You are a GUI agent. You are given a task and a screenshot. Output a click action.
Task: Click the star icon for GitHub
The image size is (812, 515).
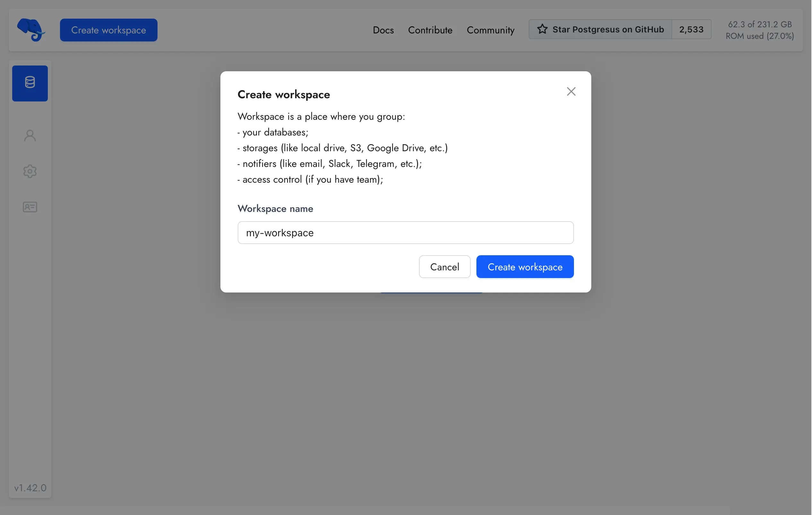(542, 29)
